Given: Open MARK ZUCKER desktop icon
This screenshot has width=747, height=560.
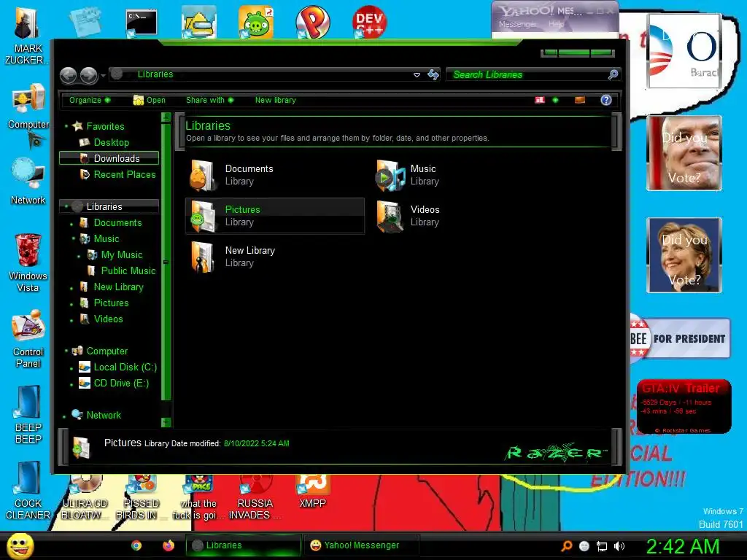Looking at the screenshot, I should click(27, 34).
